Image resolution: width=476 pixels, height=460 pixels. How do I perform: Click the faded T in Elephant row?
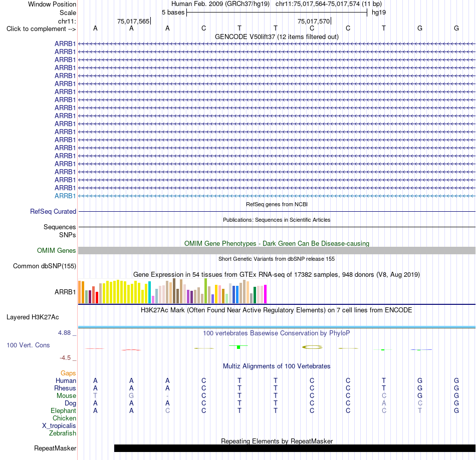(x=420, y=410)
